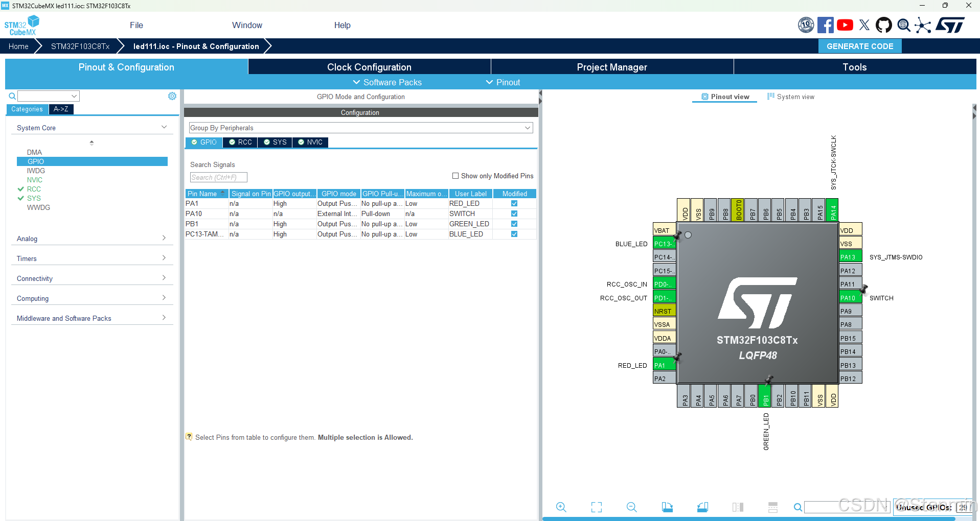Select the RCC configuration tab
The height and width of the screenshot is (521, 980).
pyautogui.click(x=240, y=142)
